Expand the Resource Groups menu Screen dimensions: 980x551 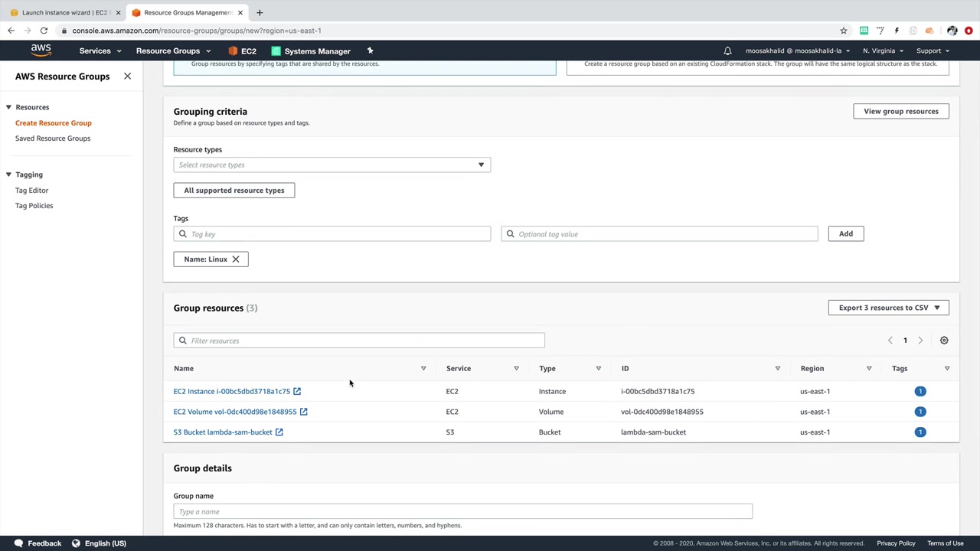pos(173,51)
